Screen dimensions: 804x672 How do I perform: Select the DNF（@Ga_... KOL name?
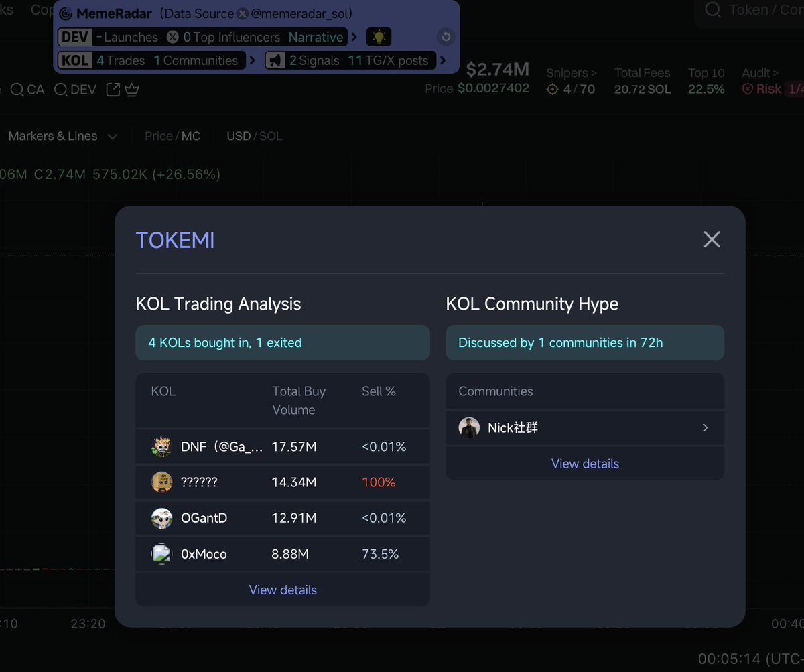click(x=221, y=446)
